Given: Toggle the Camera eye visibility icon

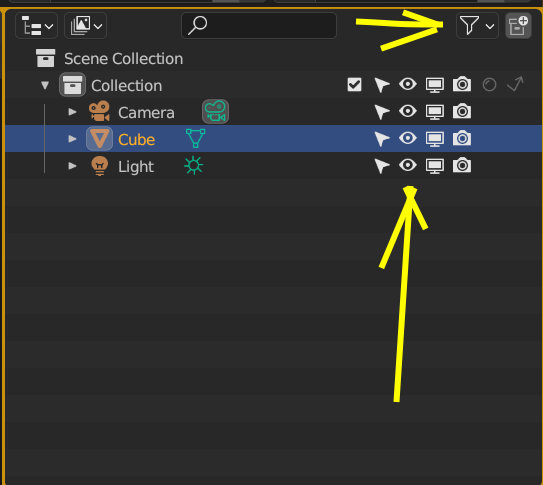Looking at the screenshot, I should (408, 111).
